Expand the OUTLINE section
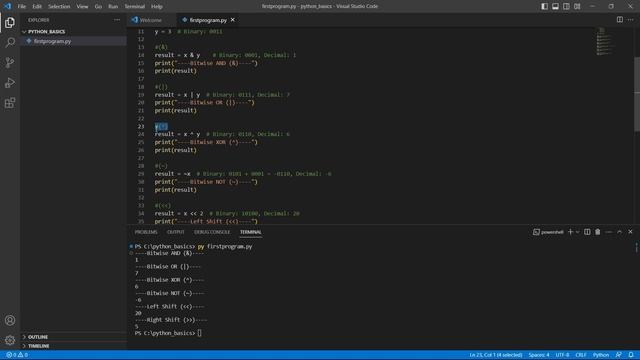The height and width of the screenshot is (360, 640). (38, 337)
